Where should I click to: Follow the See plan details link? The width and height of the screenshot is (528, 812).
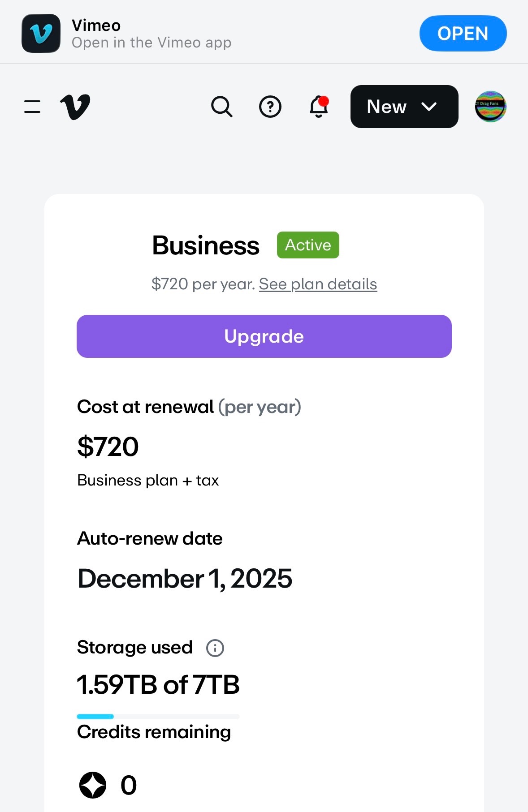tap(318, 284)
